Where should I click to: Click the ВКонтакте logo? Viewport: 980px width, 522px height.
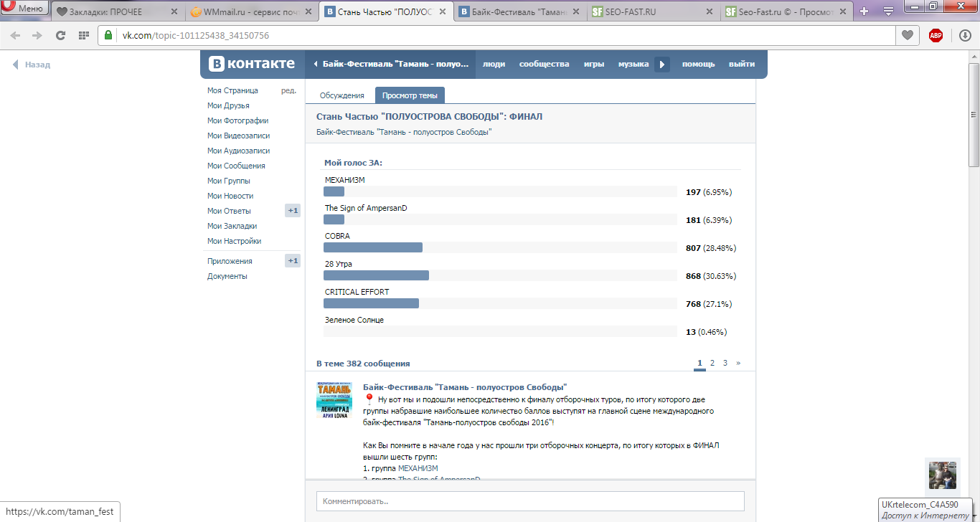click(252, 64)
